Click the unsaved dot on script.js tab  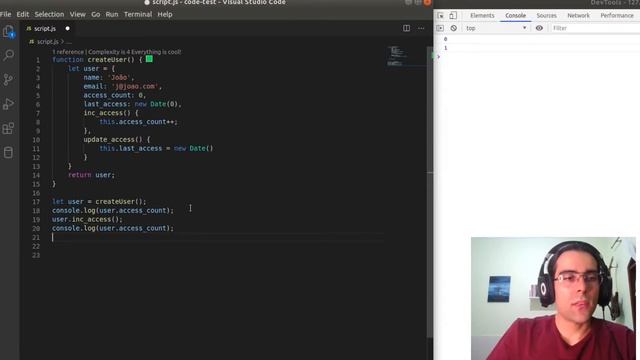pyautogui.click(x=68, y=29)
